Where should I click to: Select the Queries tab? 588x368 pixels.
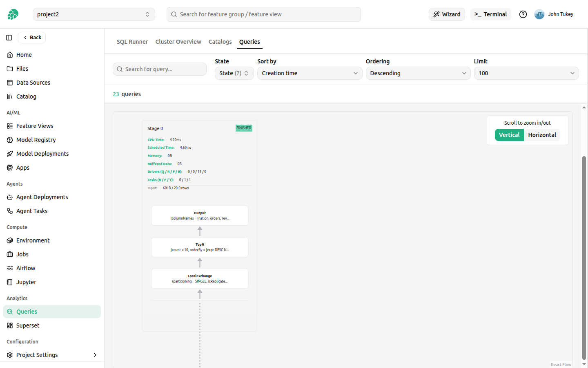point(249,42)
